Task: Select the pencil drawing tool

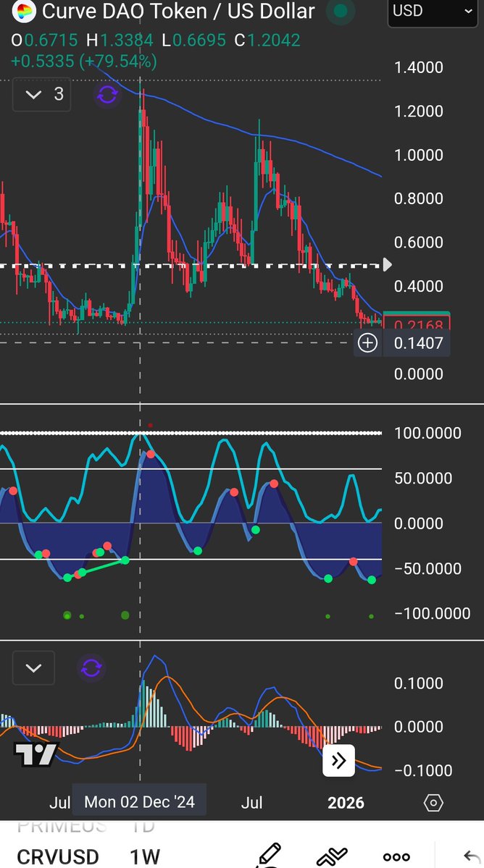Action: pyautogui.click(x=269, y=855)
